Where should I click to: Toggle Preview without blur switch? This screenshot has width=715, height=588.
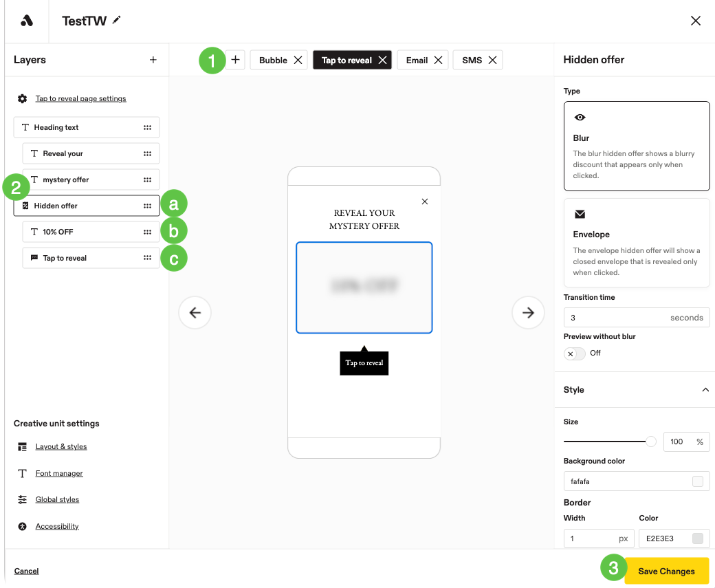(x=575, y=353)
